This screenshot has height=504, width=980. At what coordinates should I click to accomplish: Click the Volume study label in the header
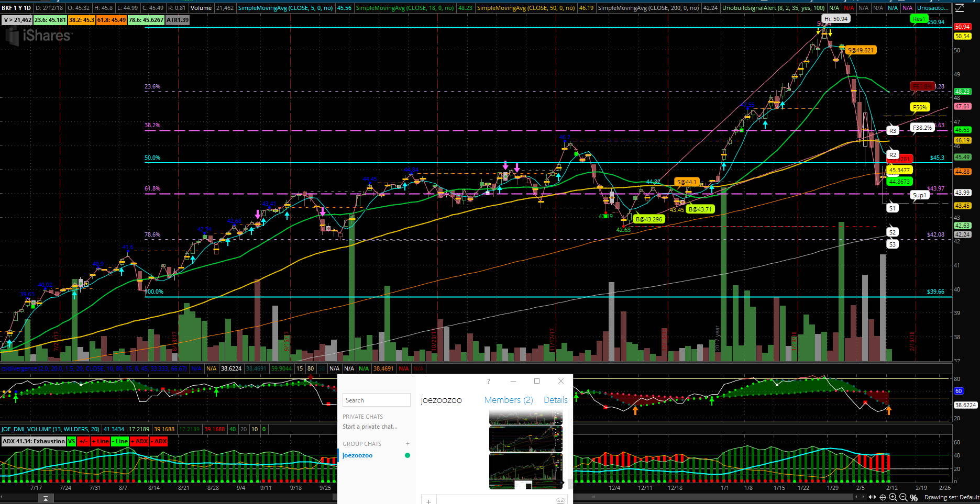201,8
